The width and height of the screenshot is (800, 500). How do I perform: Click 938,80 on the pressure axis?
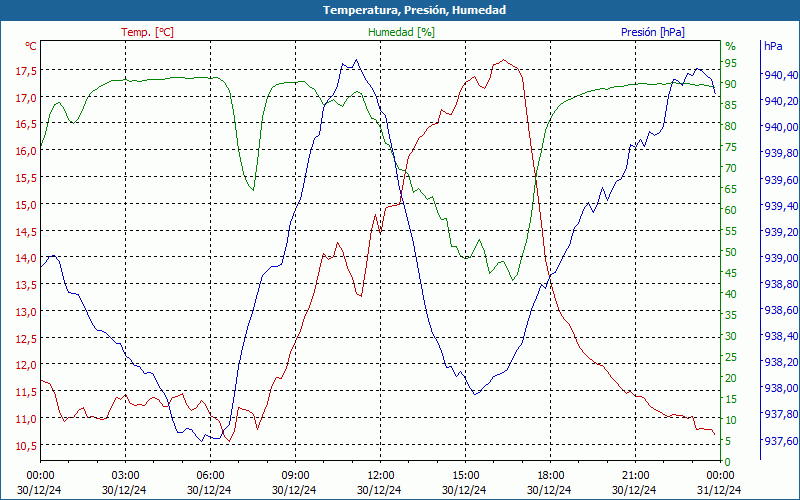(781, 284)
